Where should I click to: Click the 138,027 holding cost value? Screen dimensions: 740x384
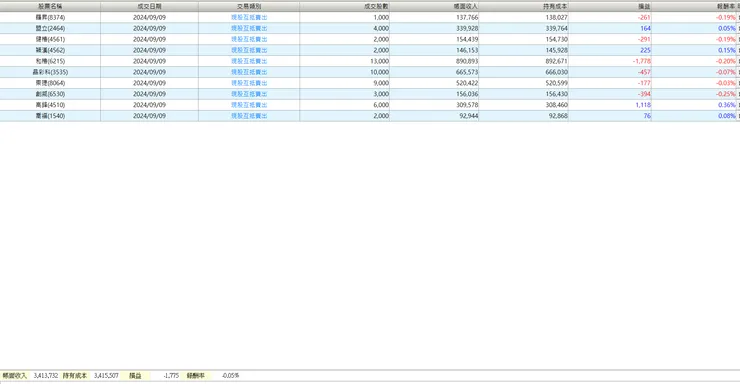[556, 17]
